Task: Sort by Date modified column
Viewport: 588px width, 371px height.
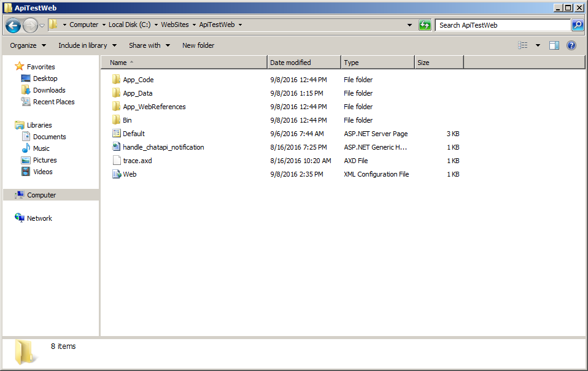Action: pos(304,63)
